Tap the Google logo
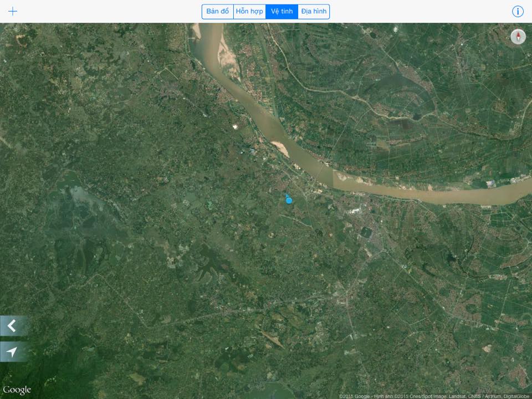This screenshot has width=532, height=399. (x=17, y=390)
